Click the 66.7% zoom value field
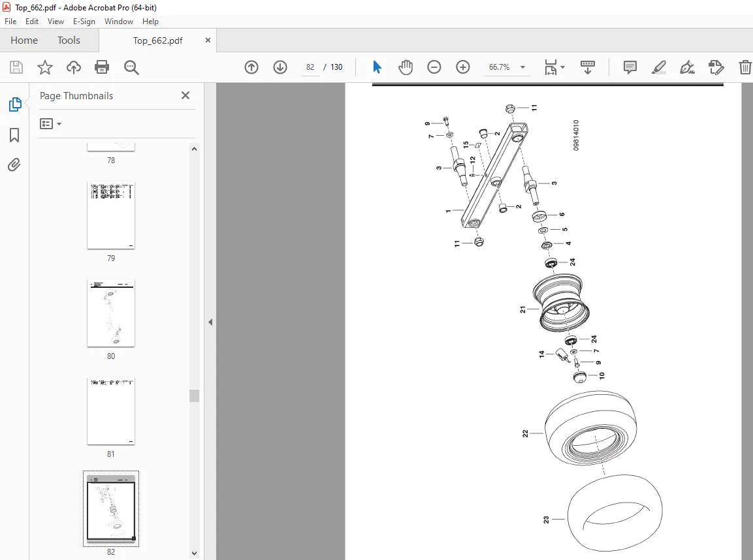Screen dimensions: 753x560 point(500,67)
